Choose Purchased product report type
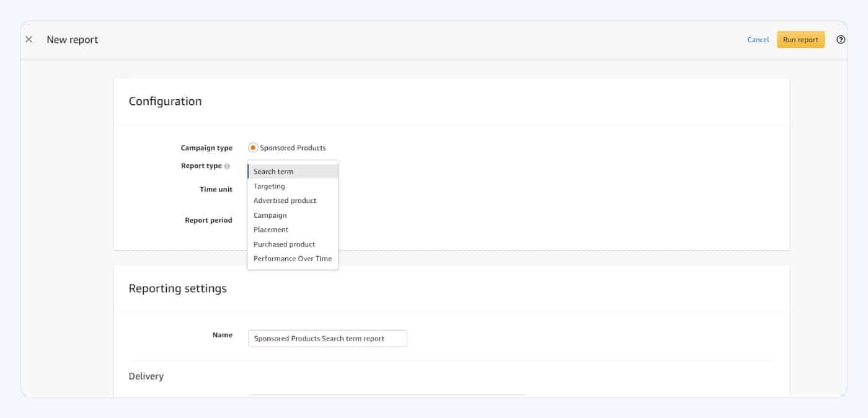 pos(293,244)
